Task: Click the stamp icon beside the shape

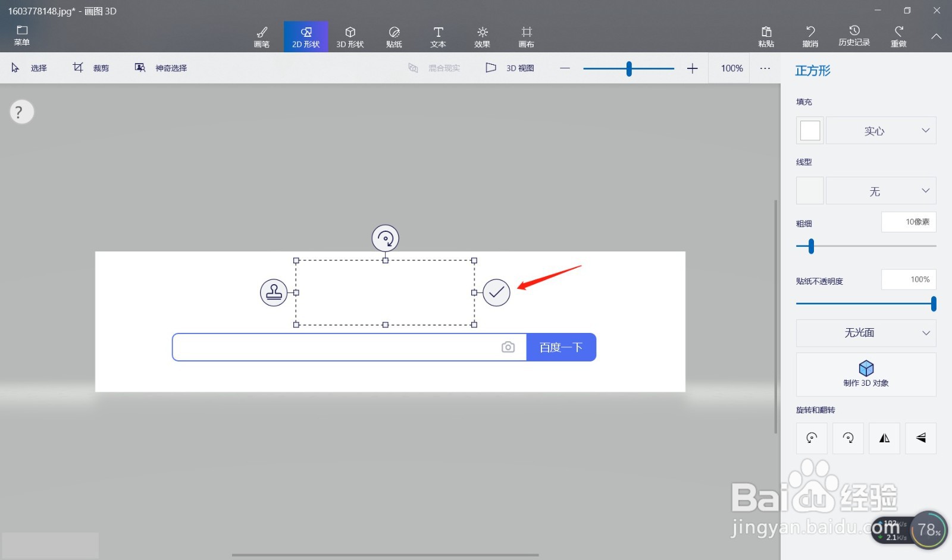Action: (274, 292)
